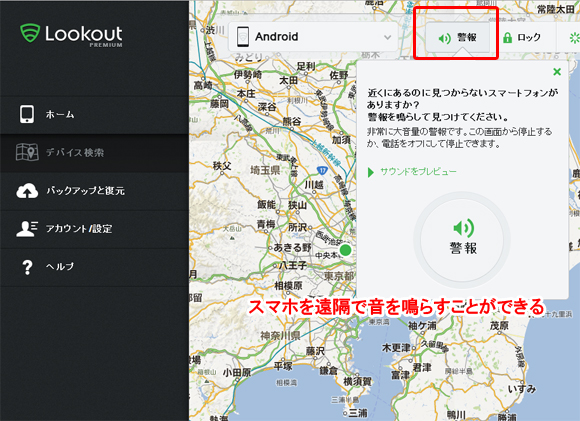Click the phone icon in device selector
This screenshot has width=580, height=421.
(243, 37)
